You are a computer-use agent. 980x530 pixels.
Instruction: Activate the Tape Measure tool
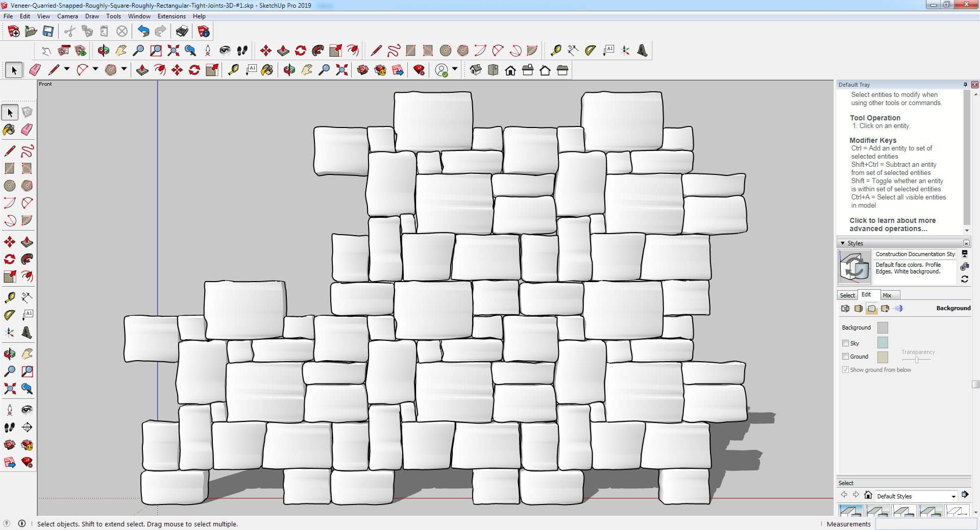pyautogui.click(x=9, y=297)
